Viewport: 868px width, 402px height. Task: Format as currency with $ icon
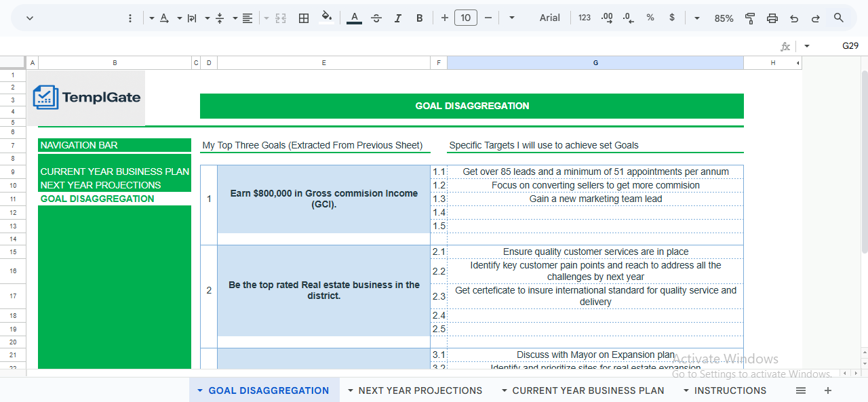pos(672,18)
